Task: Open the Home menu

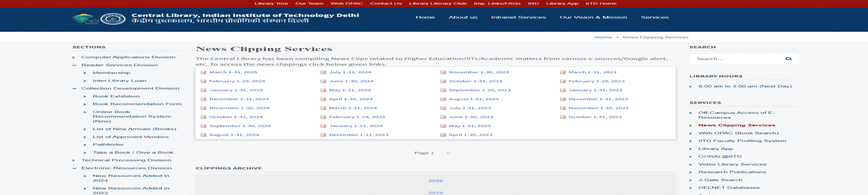Action: coord(425,17)
